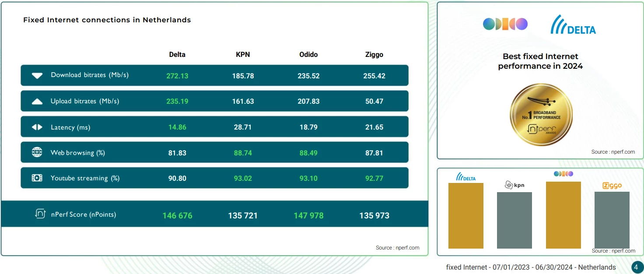Select the Delta column header
Screen dimensions: 644x274
click(x=177, y=55)
